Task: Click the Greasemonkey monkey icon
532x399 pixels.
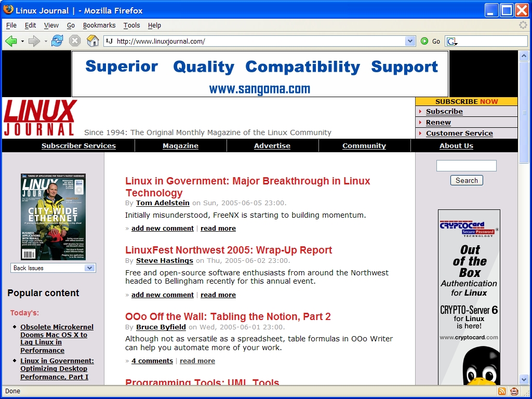Action: tap(514, 391)
